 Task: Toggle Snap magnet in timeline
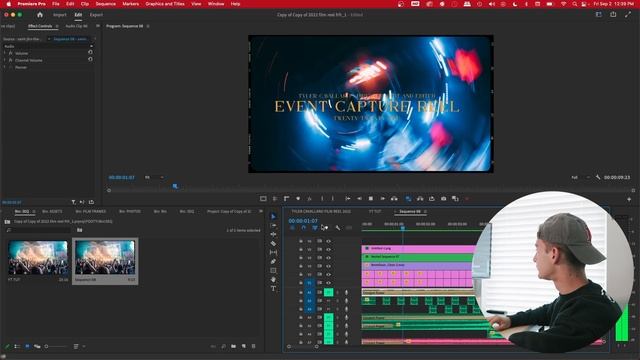coord(304,228)
